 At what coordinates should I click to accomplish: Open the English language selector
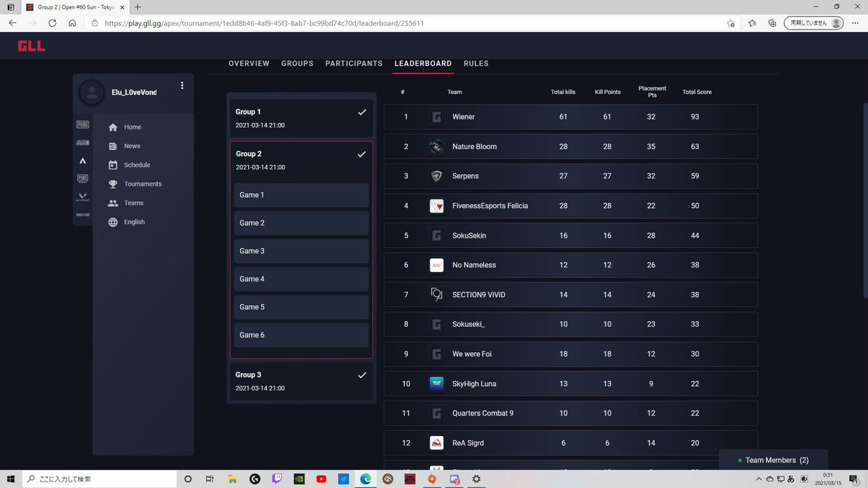tap(135, 222)
